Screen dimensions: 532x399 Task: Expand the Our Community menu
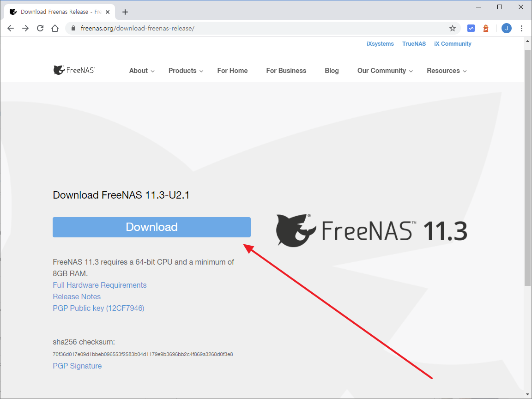pos(385,71)
